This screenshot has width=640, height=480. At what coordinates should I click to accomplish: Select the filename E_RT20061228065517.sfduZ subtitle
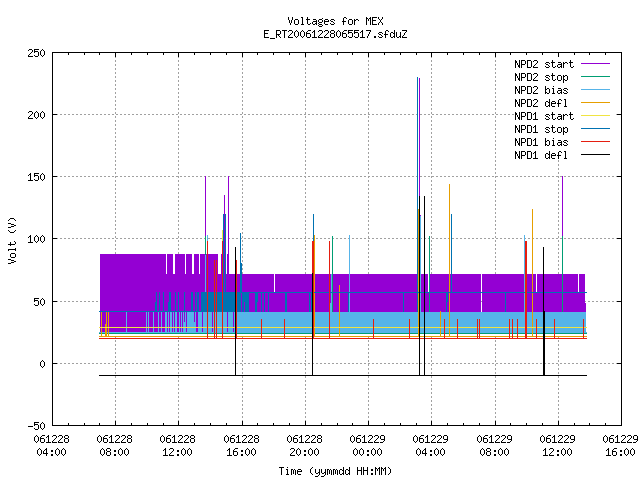coord(335,34)
